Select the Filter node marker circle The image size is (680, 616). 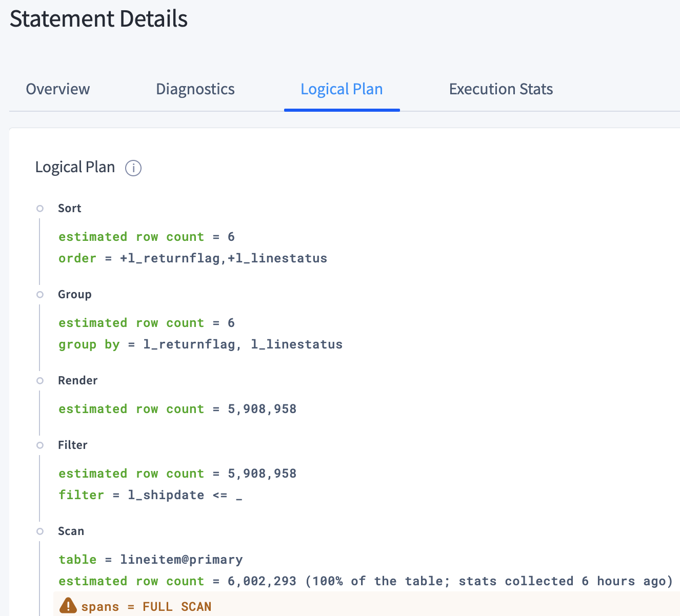[x=40, y=445]
